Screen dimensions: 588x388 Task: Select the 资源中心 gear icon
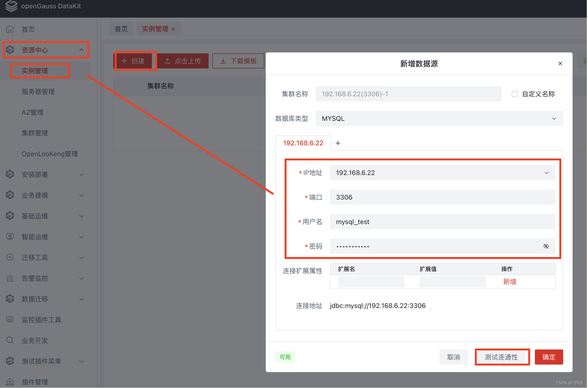10,50
